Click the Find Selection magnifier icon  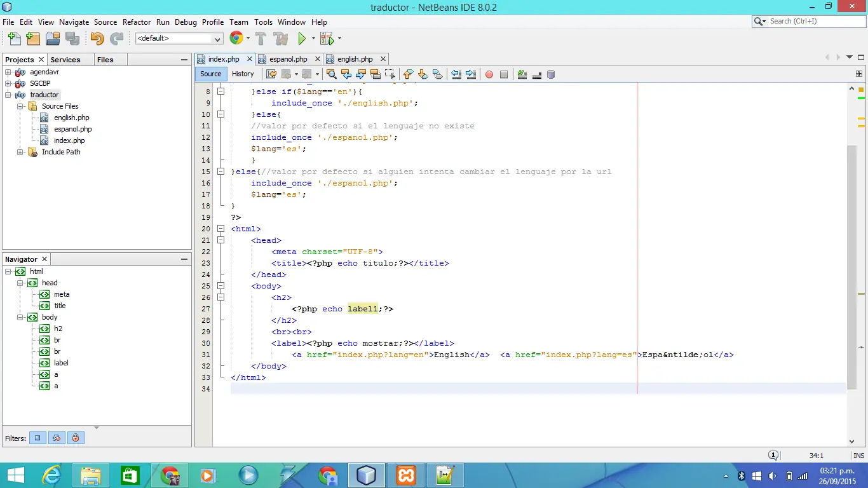[331, 74]
